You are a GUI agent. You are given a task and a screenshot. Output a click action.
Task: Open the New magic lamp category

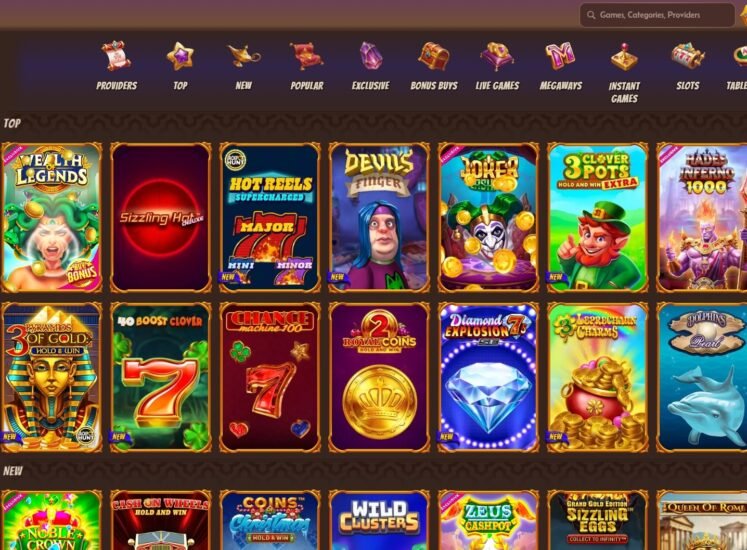pyautogui.click(x=243, y=56)
